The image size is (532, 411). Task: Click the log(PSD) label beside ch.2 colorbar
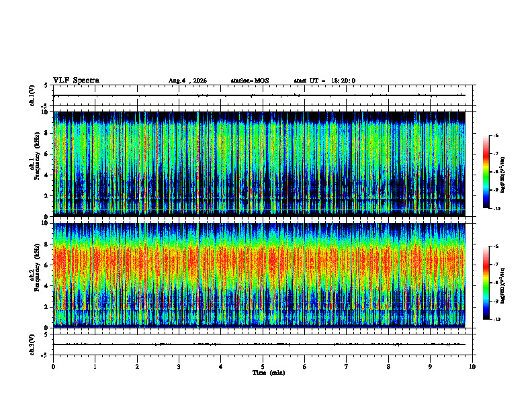pos(503,285)
